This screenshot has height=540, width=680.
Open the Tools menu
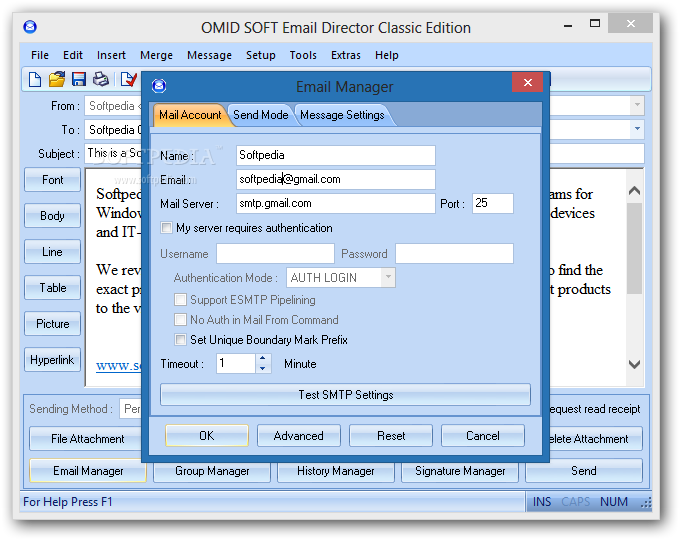point(303,56)
